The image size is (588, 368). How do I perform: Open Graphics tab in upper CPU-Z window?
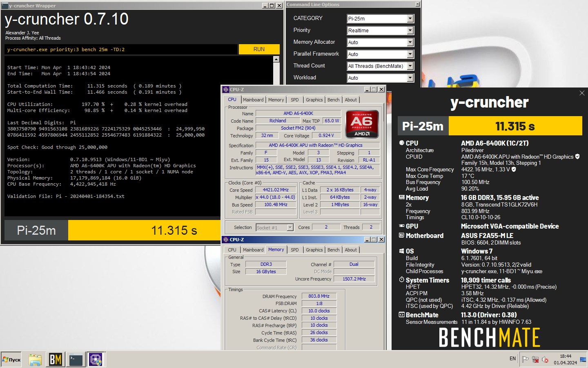click(314, 100)
